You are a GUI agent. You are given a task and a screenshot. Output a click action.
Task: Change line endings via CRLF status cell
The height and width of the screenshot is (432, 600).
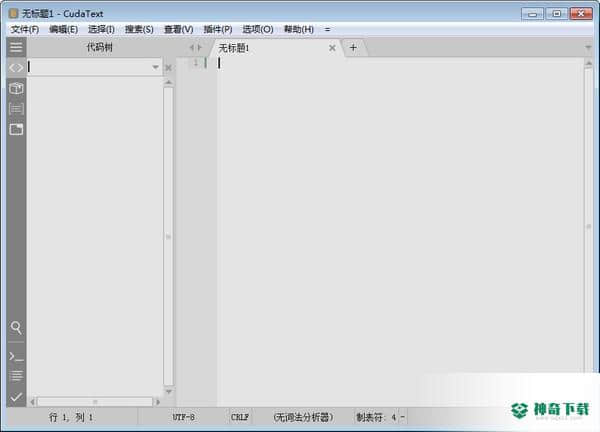click(x=240, y=417)
